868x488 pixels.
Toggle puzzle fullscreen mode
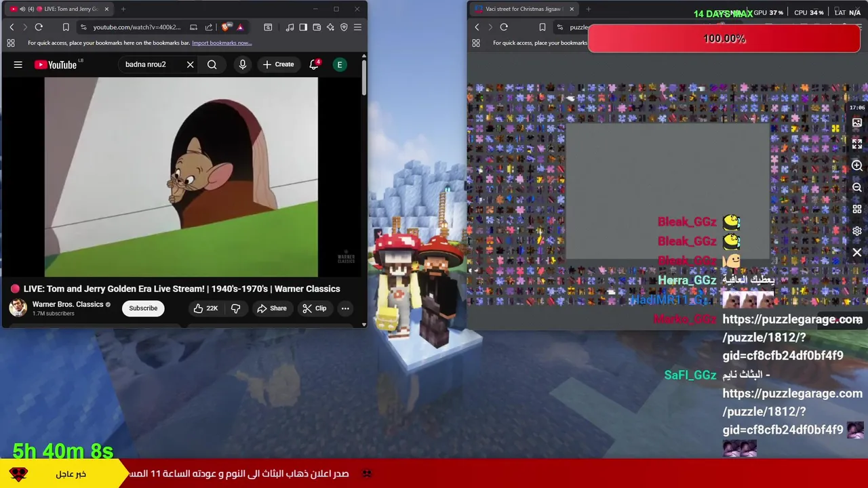[x=857, y=144]
